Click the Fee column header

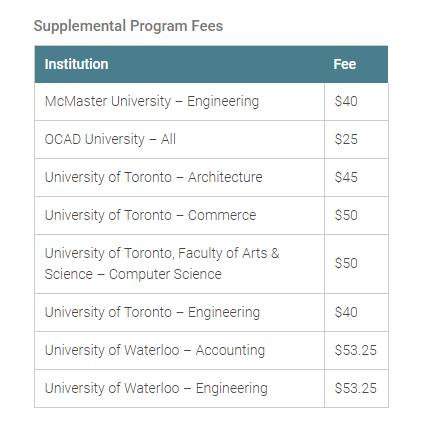(345, 64)
